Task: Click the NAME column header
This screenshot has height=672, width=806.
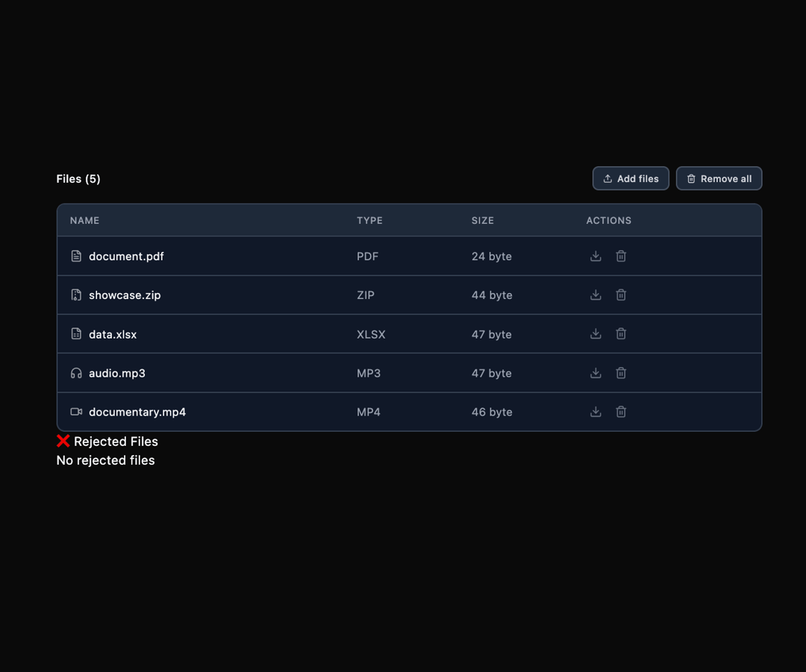Action: point(85,221)
